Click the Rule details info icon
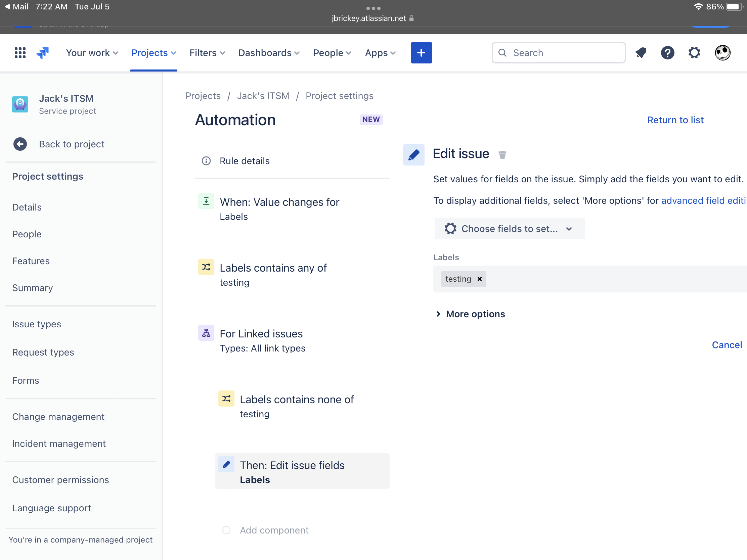747x560 pixels. [x=206, y=161]
